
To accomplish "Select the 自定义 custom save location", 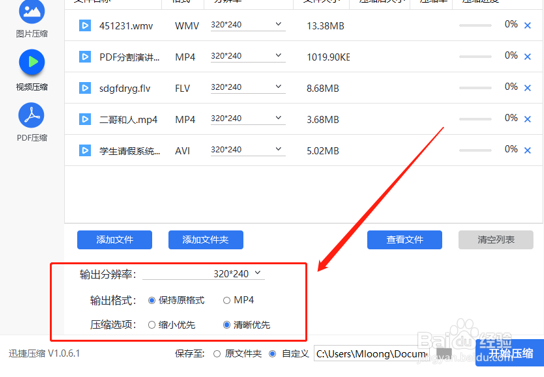I will click(x=273, y=354).
